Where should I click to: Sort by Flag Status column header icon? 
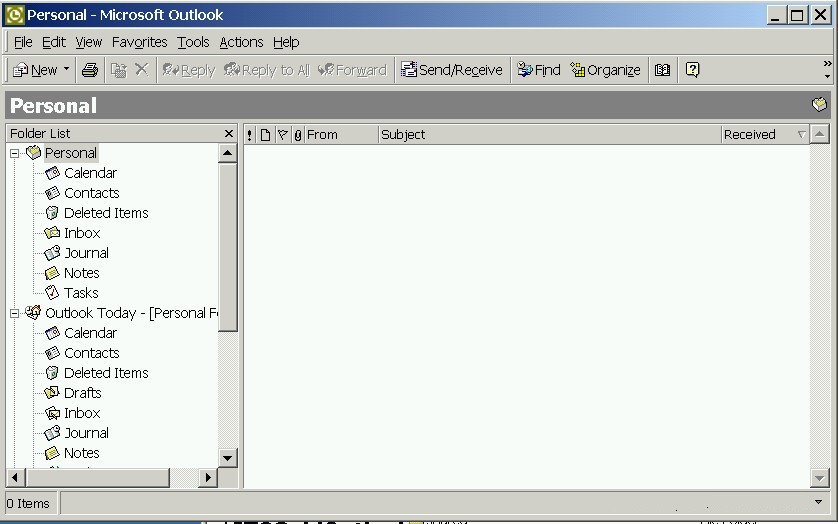(x=283, y=135)
